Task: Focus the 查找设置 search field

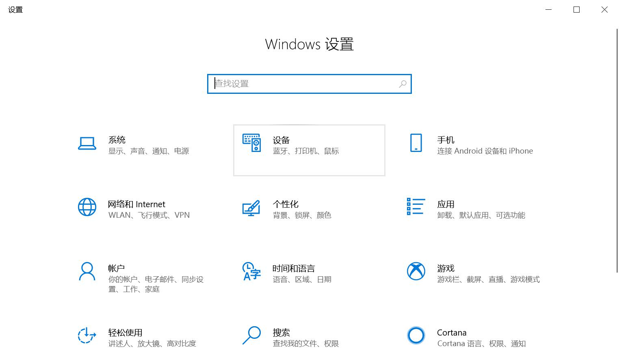Action: point(309,84)
